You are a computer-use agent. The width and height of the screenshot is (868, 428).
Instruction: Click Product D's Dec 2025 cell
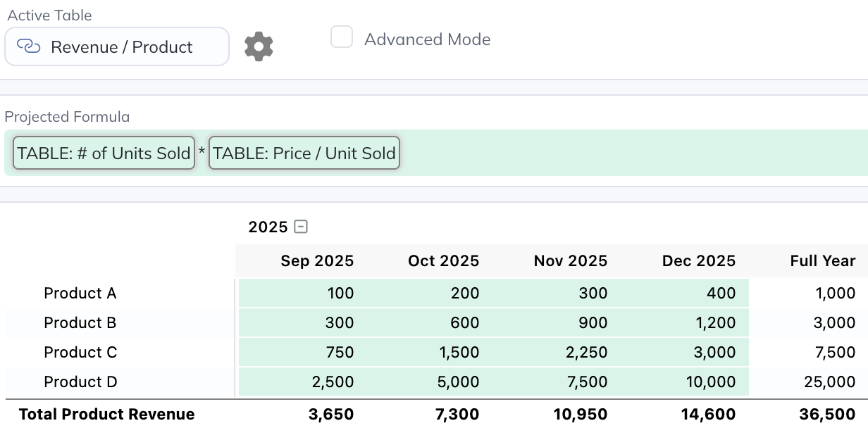coord(690,382)
